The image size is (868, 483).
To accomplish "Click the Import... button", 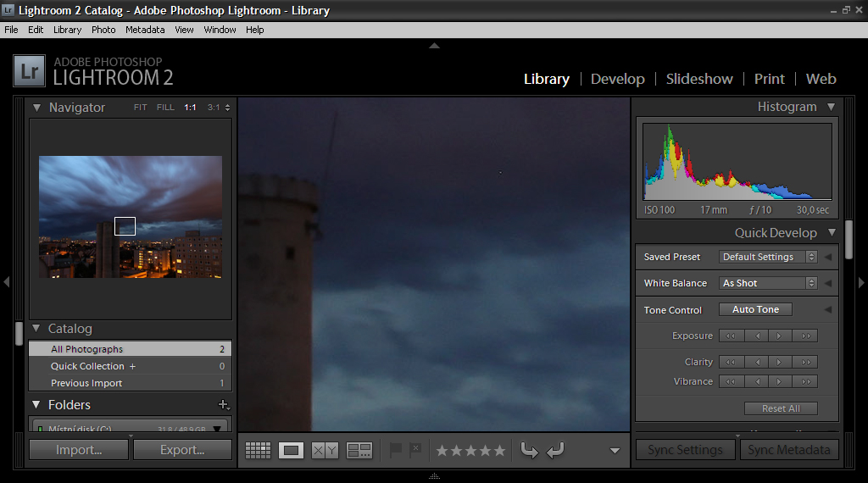I will click(x=79, y=450).
